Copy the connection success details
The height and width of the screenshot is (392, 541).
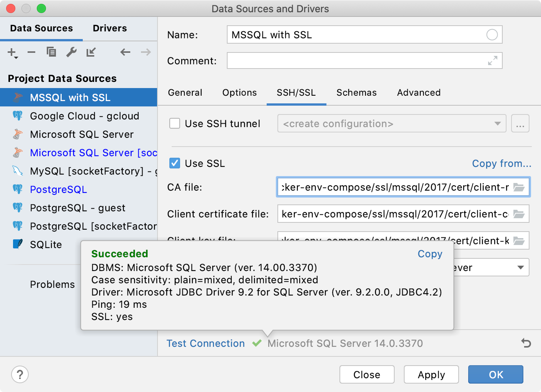point(430,254)
